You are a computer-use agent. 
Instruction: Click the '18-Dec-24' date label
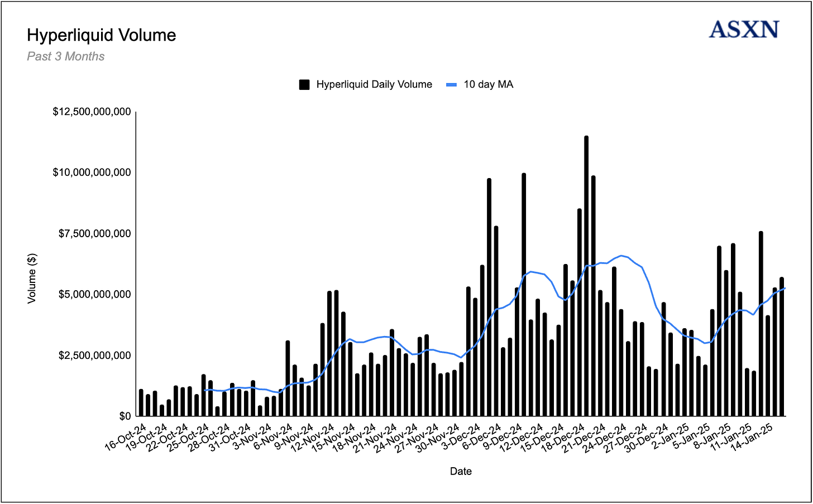point(564,437)
